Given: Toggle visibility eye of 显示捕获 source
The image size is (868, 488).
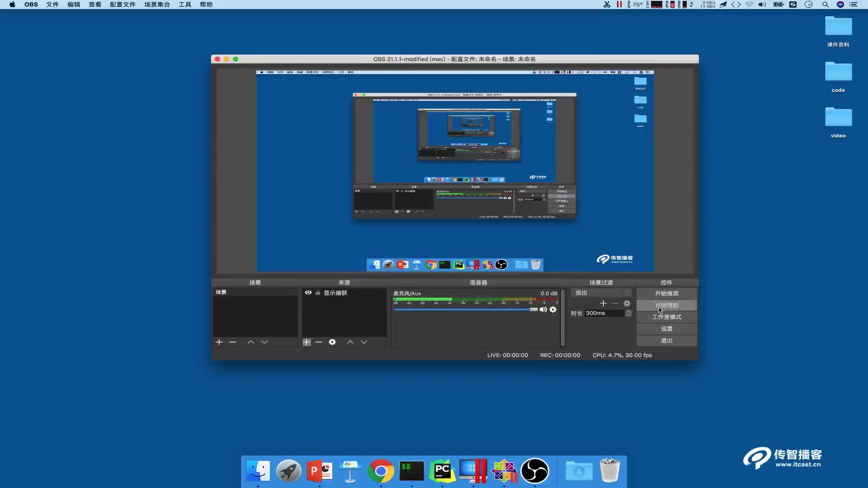Looking at the screenshot, I should (308, 293).
